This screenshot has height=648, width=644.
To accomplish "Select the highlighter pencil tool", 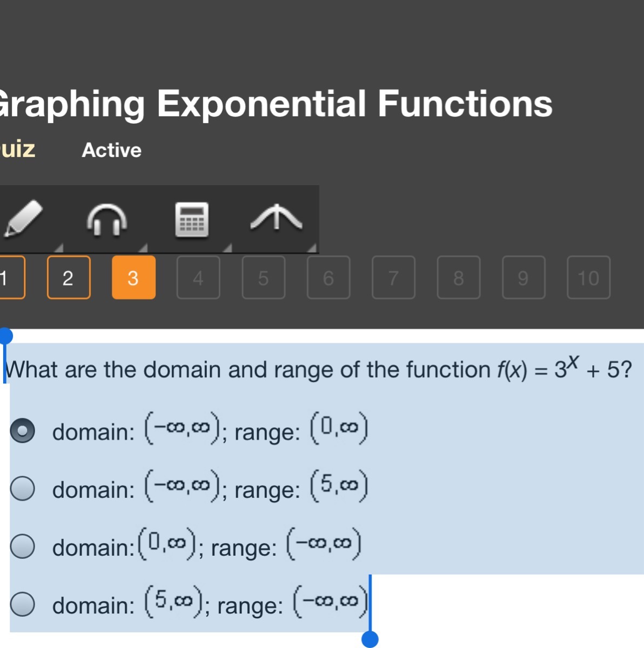I will coord(24,219).
